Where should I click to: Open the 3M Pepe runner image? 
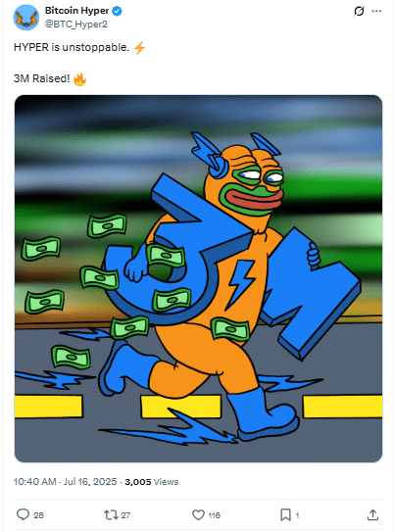198,278
